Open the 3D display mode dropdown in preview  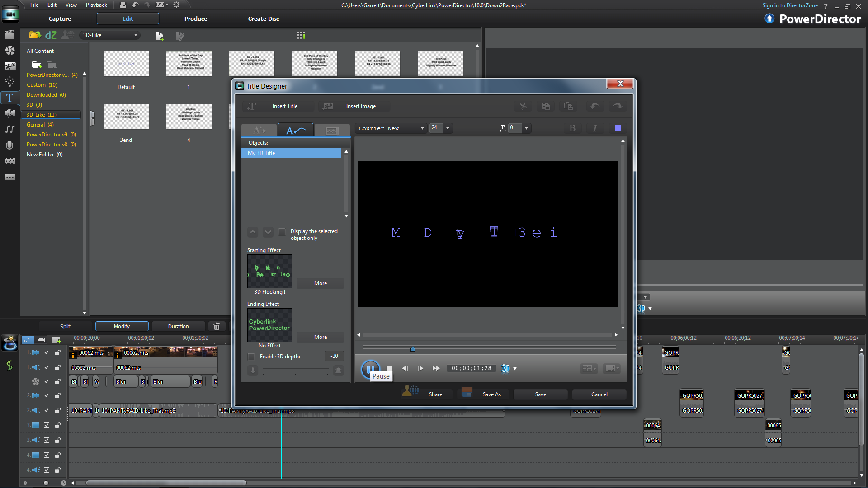[x=514, y=369]
